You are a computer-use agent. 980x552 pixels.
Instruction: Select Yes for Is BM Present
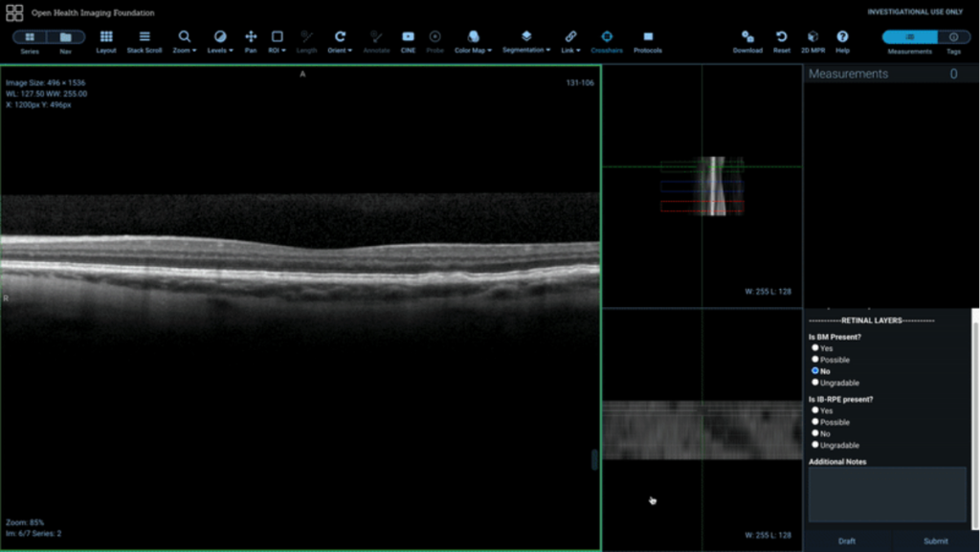coord(815,348)
